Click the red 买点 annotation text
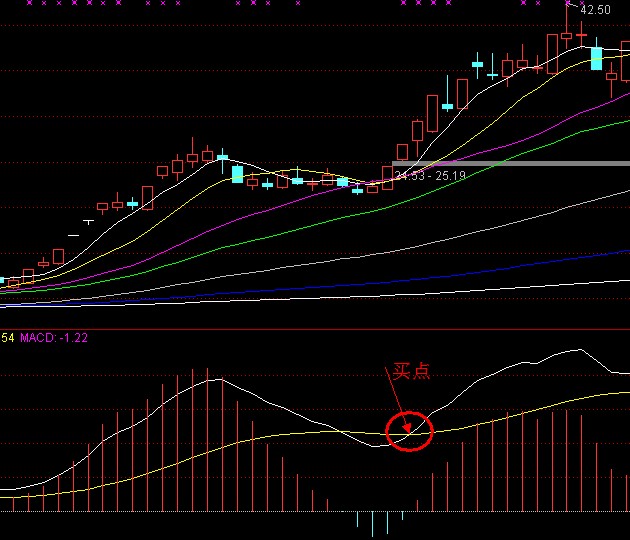630x540 pixels. click(410, 371)
